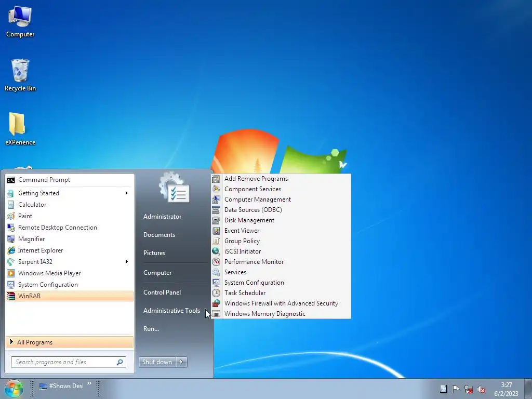This screenshot has height=399, width=532.
Task: Click the Data Sources (ODBC) icon
Action: pos(216,210)
